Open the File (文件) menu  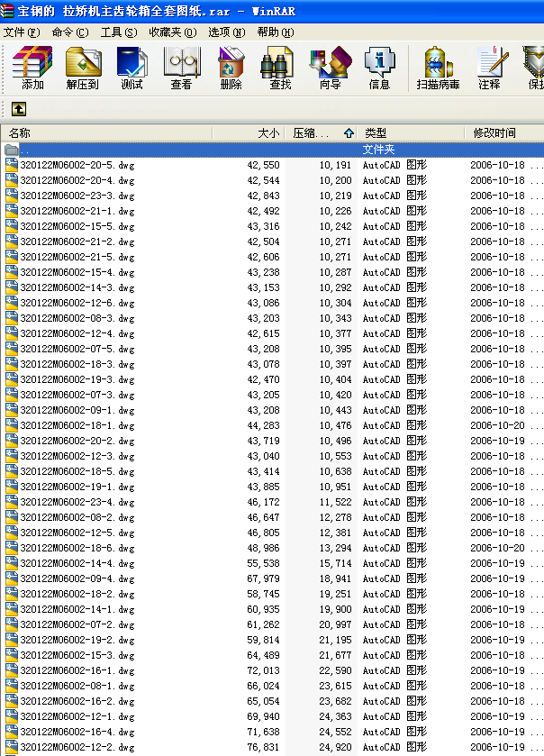[x=21, y=32]
